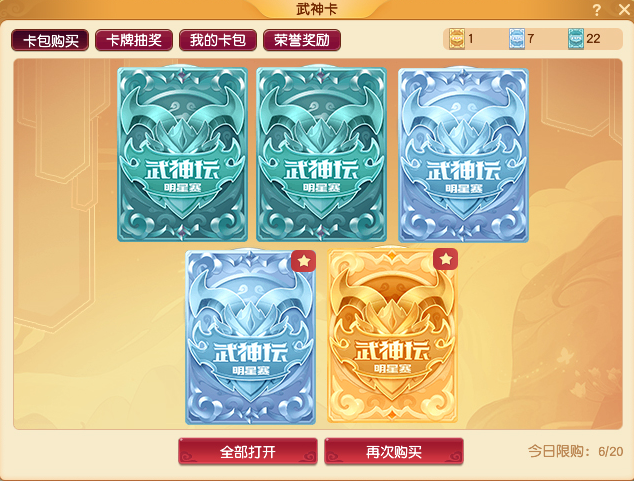Open the top-row blue 武神坛 card pack
634x481 pixels.
463,155
